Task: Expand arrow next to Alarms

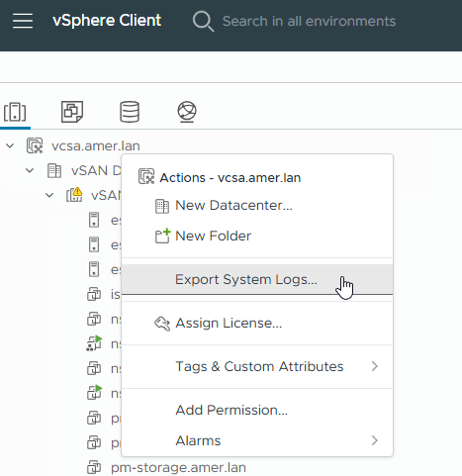Action: [375, 440]
